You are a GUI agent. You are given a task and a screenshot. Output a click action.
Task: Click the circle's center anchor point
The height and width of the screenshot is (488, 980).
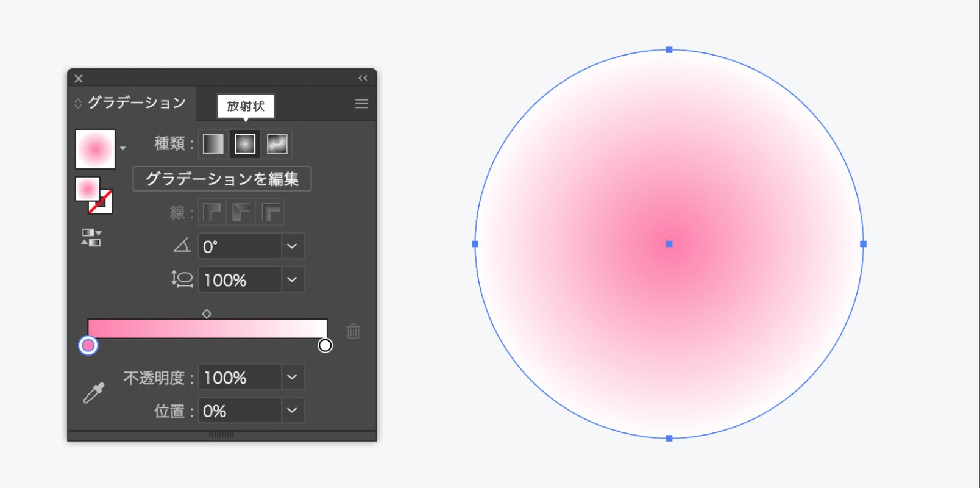pos(669,244)
